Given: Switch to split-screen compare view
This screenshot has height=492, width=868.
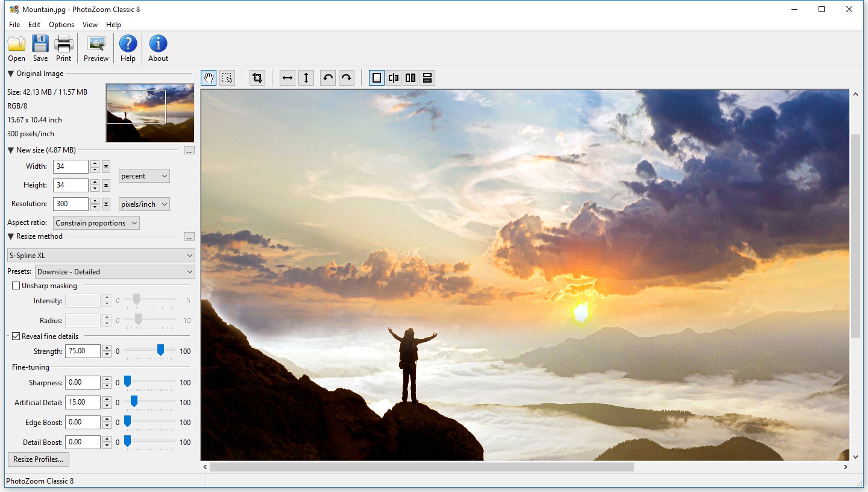Looking at the screenshot, I should (x=393, y=77).
